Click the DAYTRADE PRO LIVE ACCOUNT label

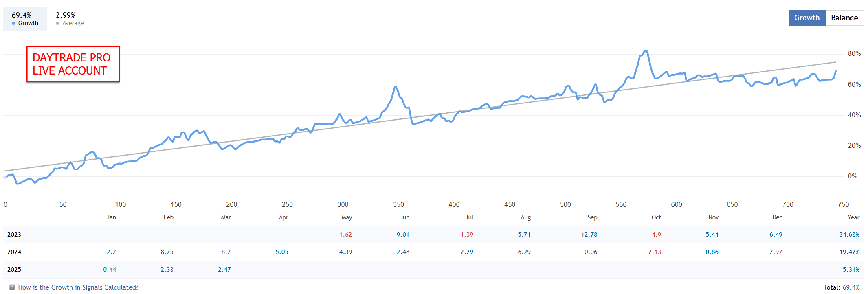[x=73, y=64]
